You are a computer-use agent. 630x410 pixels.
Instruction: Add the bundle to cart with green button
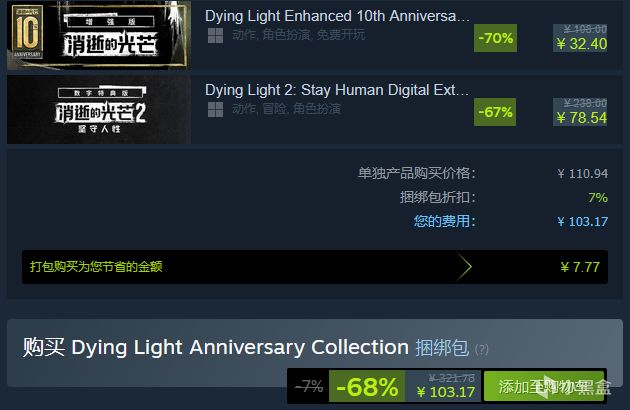(x=545, y=386)
